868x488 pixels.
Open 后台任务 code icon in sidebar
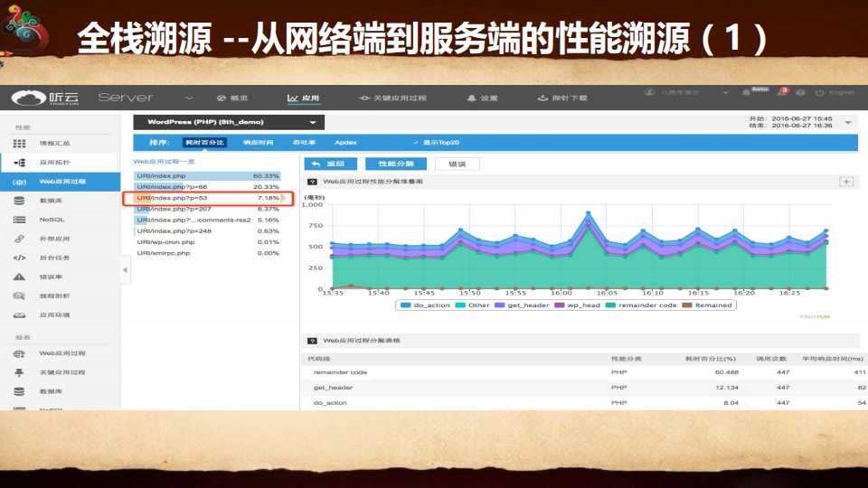(x=19, y=258)
